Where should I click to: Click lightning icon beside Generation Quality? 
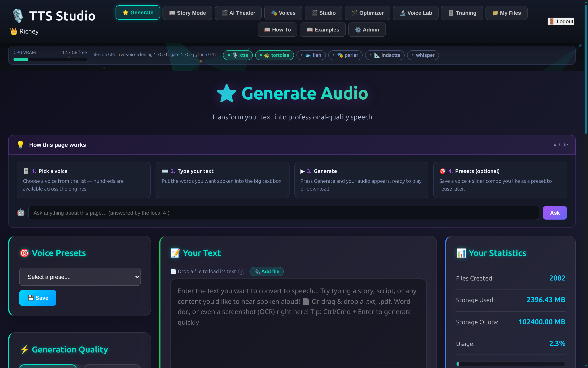tap(24, 350)
